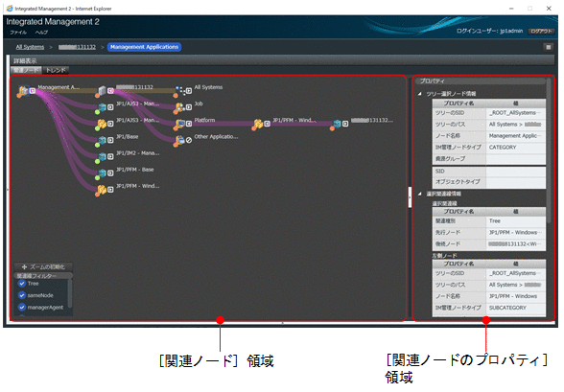Expand the Job node

[x=189, y=107]
